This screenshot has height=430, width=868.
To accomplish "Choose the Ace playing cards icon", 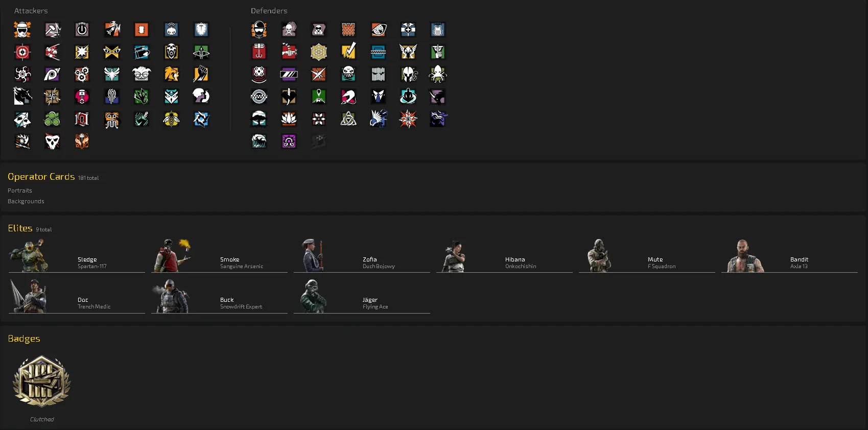I will (x=22, y=119).
